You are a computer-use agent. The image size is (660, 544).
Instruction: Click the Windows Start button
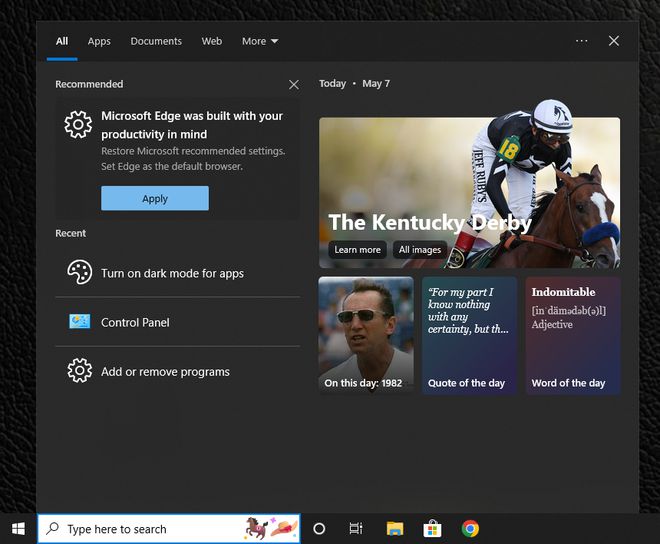[x=18, y=529]
